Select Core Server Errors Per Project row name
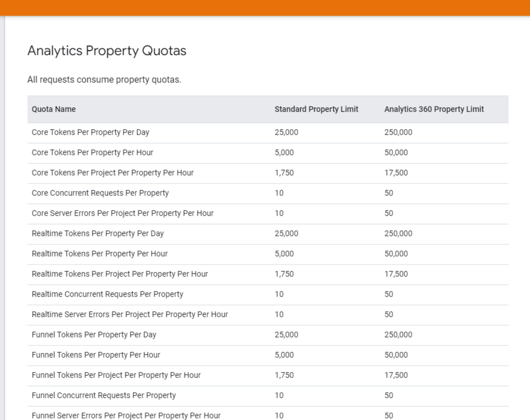530x420 pixels. pyautogui.click(x=123, y=213)
